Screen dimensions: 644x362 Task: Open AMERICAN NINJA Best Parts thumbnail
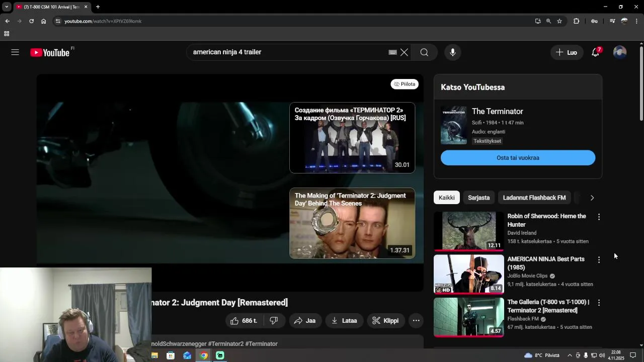468,274
